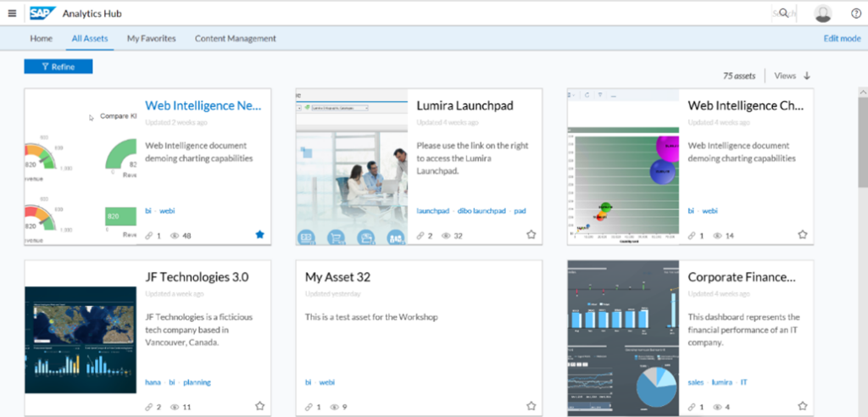Click the pad tag on Lumira card
Screen dimensions: 868x417
tap(520, 211)
